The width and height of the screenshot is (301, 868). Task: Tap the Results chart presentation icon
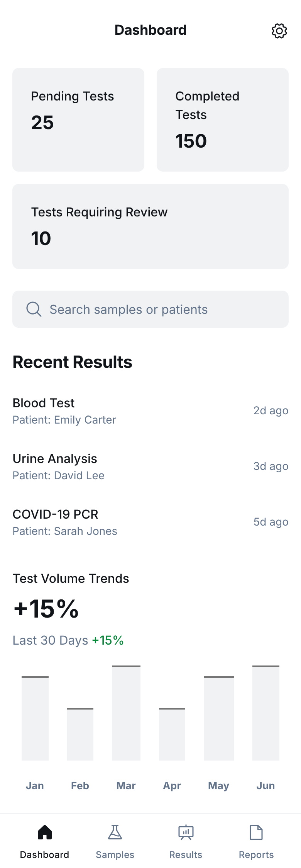point(186,832)
